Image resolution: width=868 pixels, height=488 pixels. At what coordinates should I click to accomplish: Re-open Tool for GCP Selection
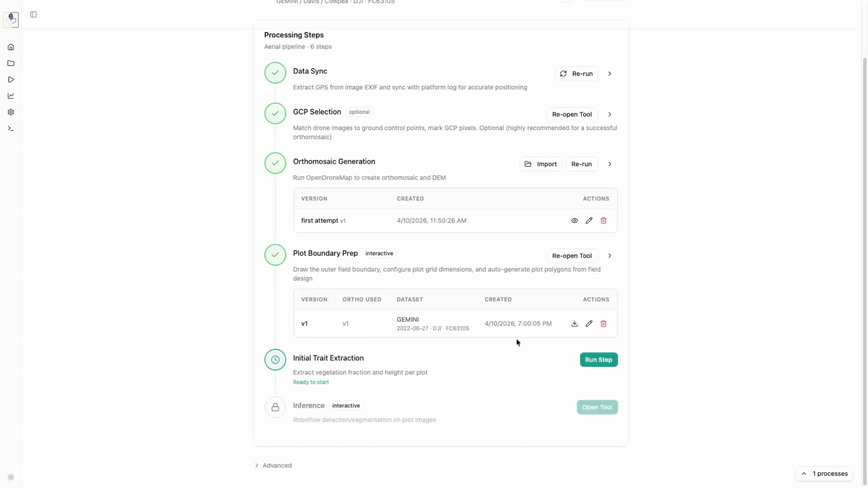tap(572, 114)
